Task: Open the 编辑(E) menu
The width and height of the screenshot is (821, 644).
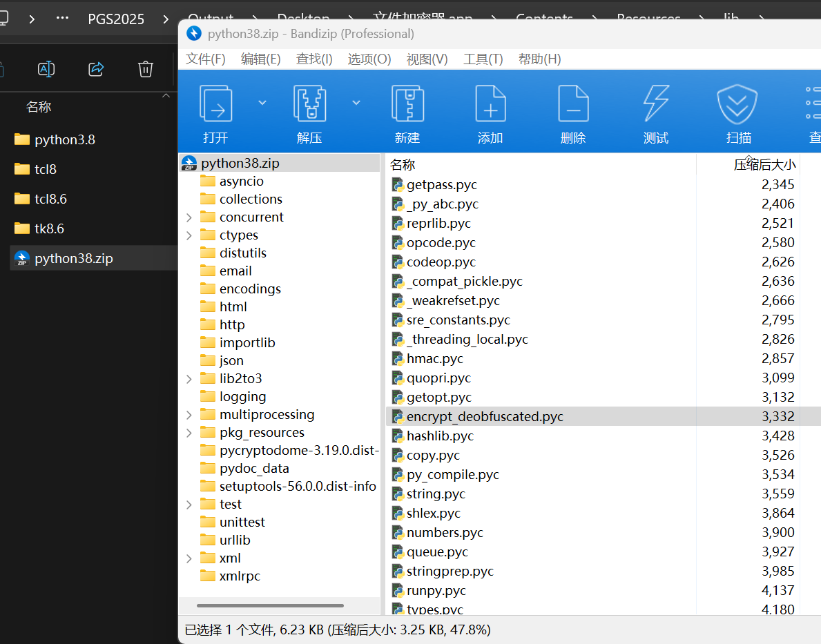Action: 260,59
